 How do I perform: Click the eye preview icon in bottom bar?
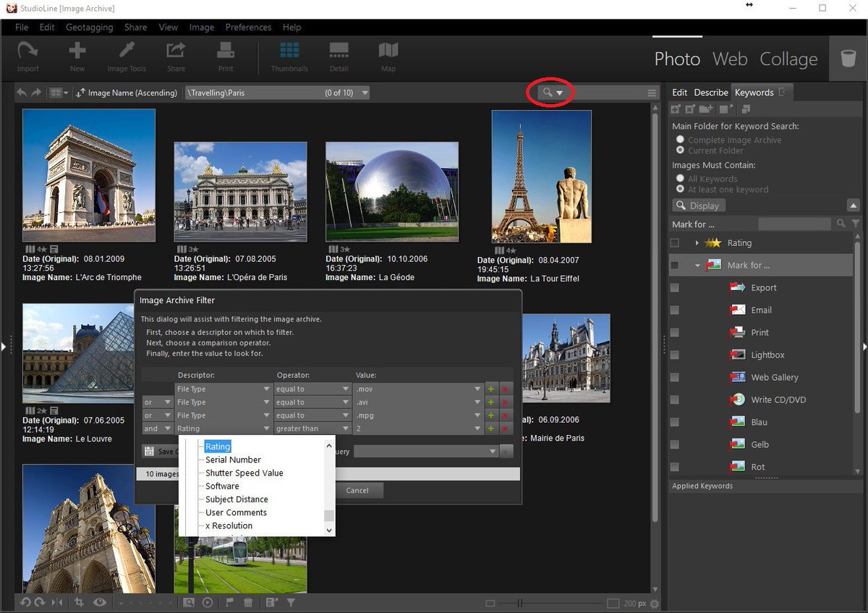coord(100,602)
